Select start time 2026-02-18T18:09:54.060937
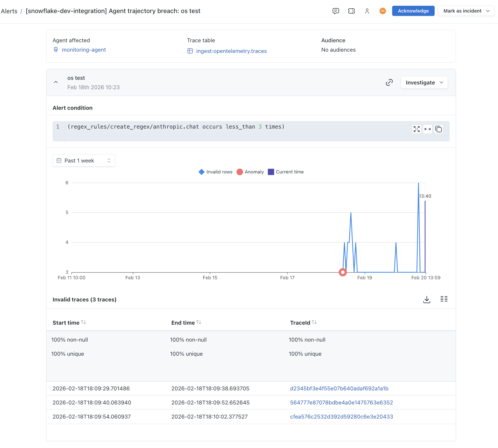Screen dimensions: 498x448 tap(92, 417)
